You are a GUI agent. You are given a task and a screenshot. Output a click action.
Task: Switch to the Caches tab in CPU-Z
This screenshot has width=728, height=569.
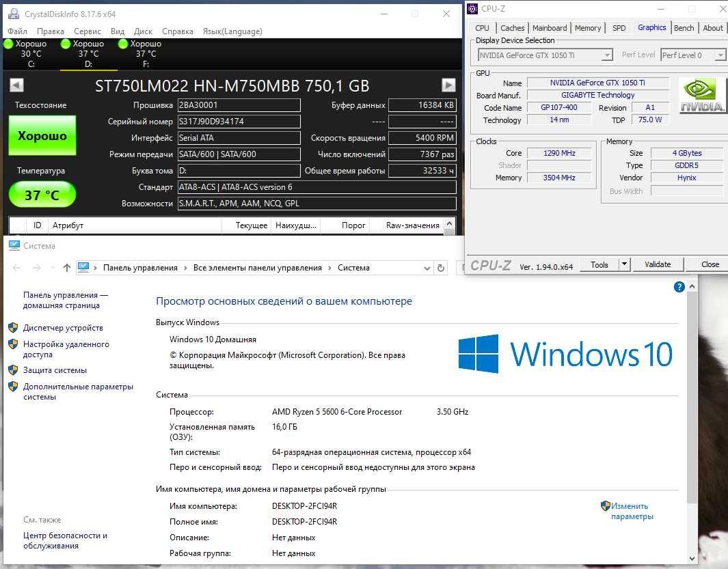tap(512, 28)
